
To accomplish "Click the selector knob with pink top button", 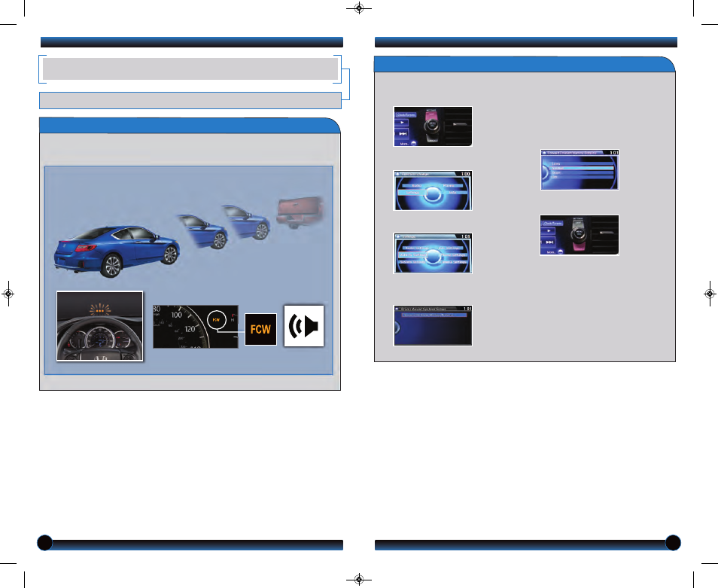I will coord(433,126).
